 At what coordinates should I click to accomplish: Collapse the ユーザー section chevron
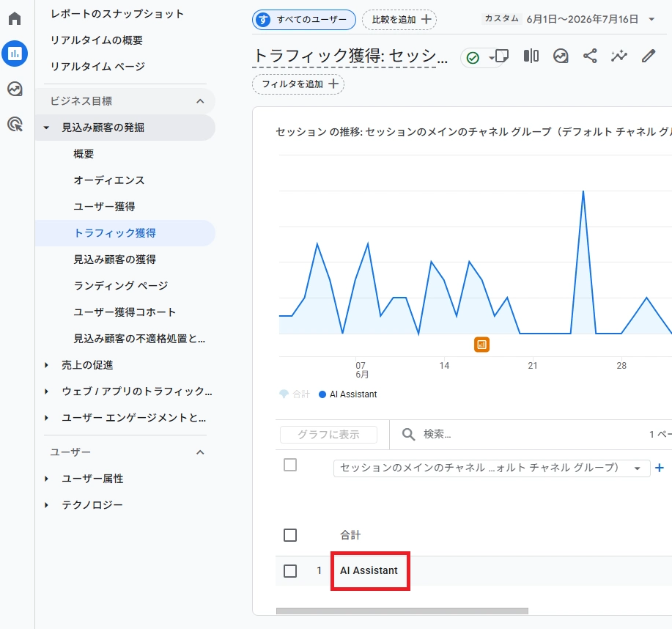[x=200, y=452]
